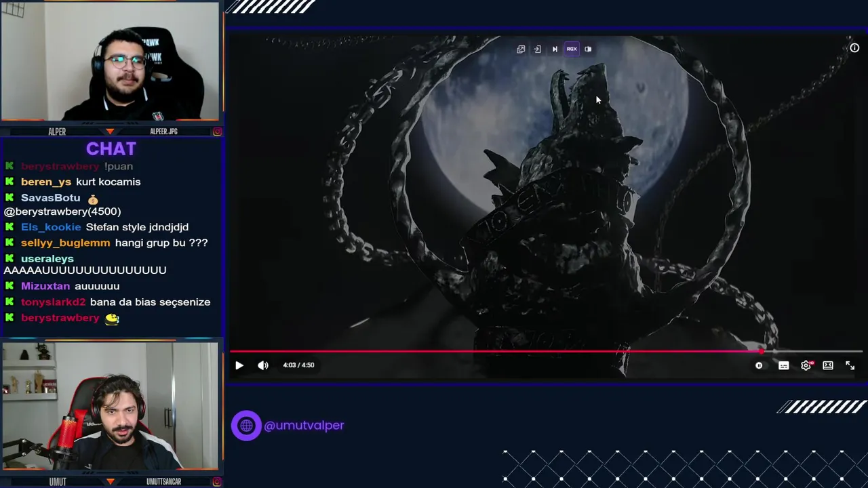Viewport: 868px width, 488px height.
Task: Click the purple globe icon
Action: click(246, 426)
